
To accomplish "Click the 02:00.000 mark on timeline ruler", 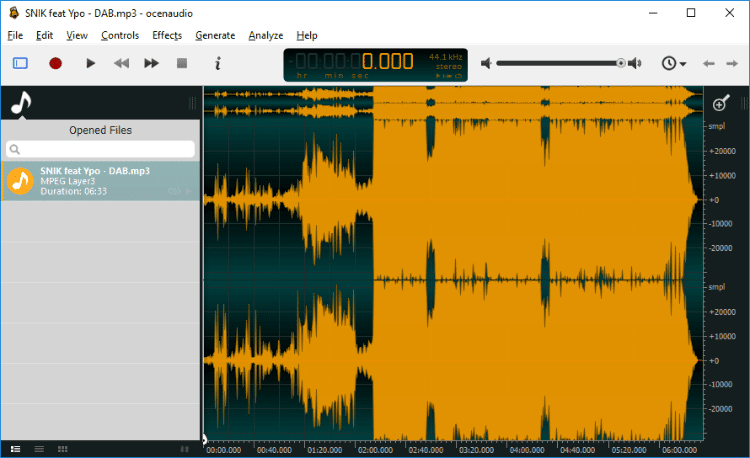I will (375, 450).
